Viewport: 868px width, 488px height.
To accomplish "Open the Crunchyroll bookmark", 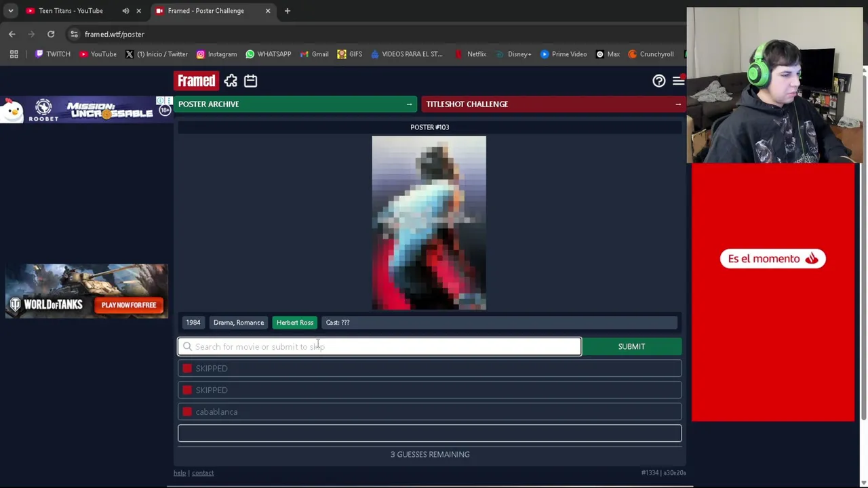I will pos(650,54).
